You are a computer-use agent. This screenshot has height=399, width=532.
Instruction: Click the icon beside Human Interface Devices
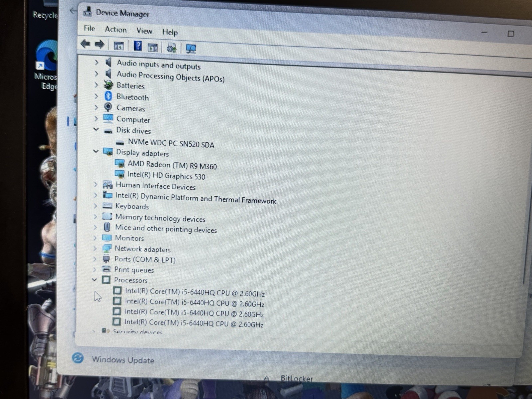(x=107, y=185)
